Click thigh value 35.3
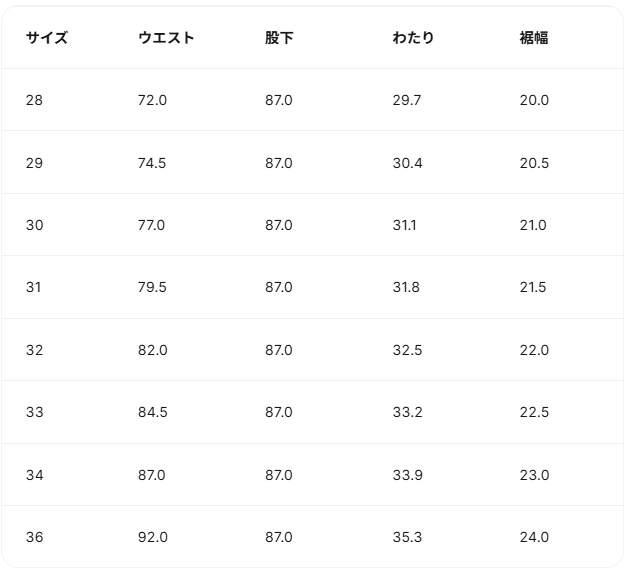The image size is (626, 570). click(407, 537)
